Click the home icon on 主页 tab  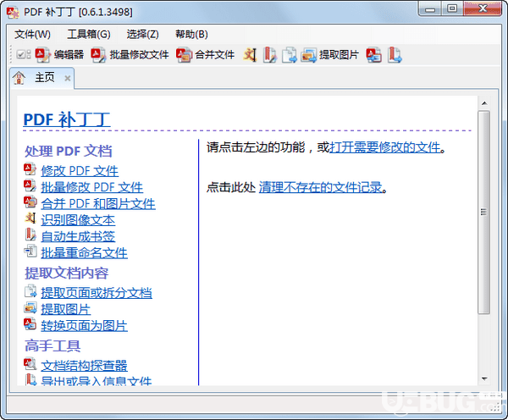[x=19, y=78]
